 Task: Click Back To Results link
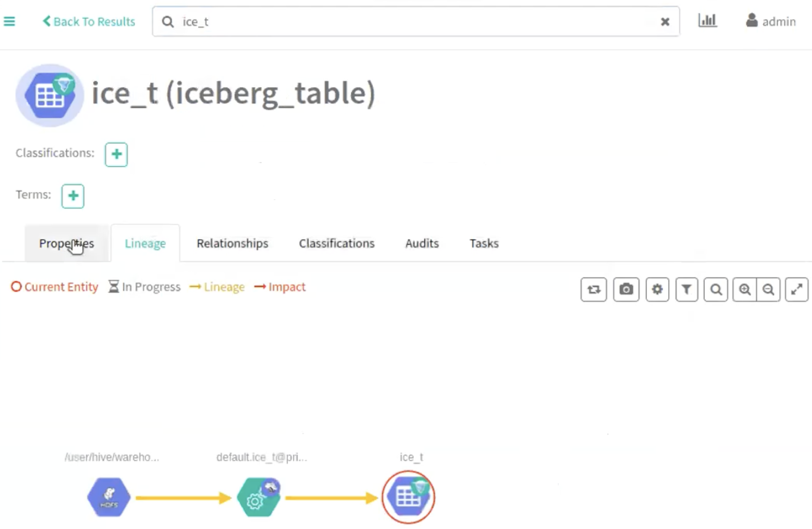89,21
